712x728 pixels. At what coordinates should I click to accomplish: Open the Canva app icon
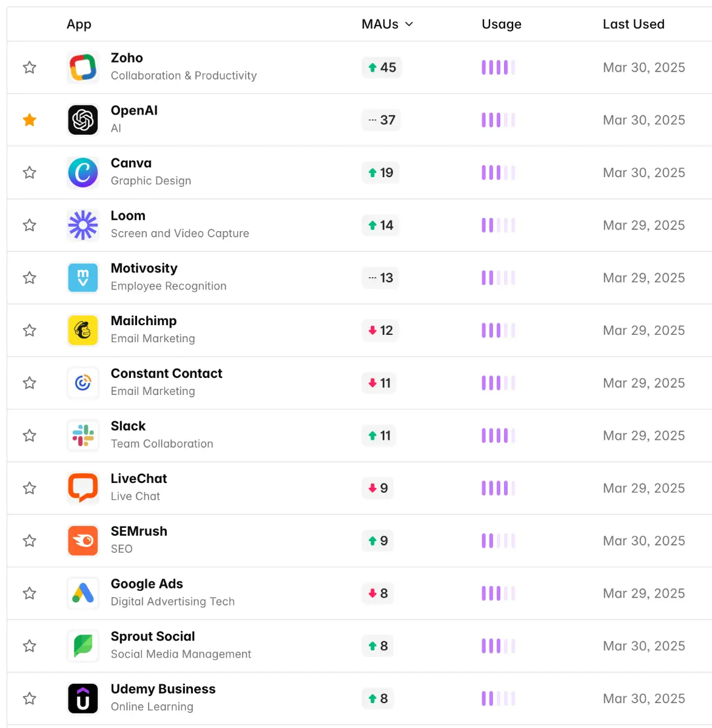[83, 173]
